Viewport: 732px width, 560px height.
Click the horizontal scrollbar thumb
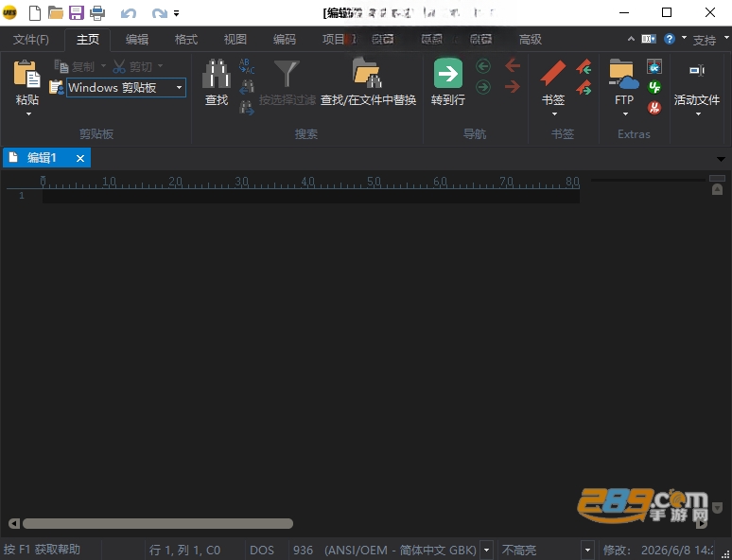click(158, 523)
